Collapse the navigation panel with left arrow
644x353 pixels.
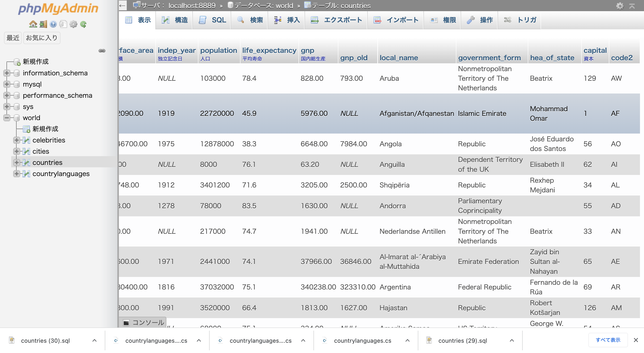122,6
